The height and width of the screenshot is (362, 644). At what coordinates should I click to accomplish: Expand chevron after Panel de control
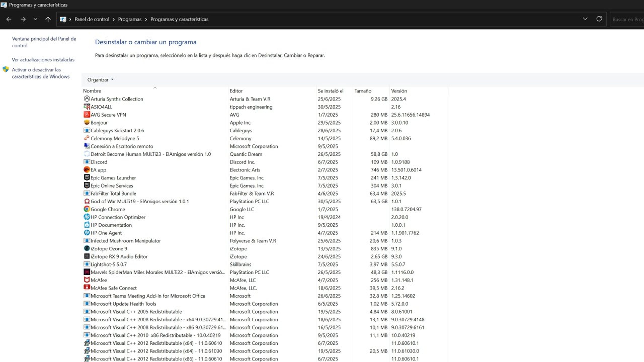114,19
